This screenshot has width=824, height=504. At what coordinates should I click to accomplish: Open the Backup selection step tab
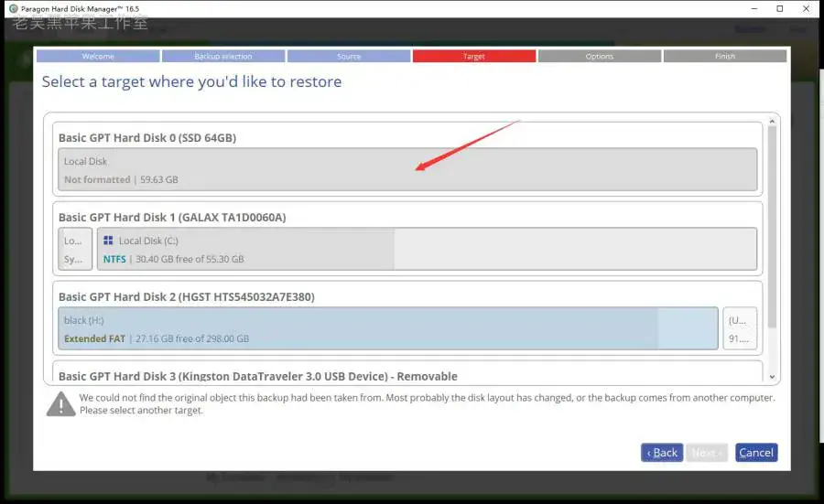223,56
